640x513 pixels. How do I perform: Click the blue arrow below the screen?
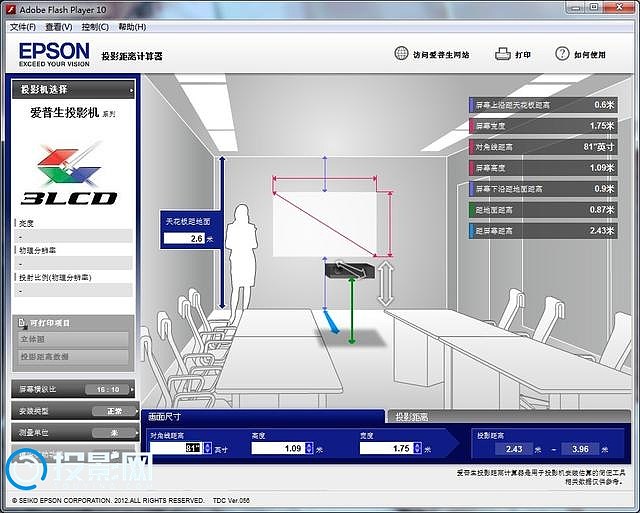pyautogui.click(x=331, y=321)
